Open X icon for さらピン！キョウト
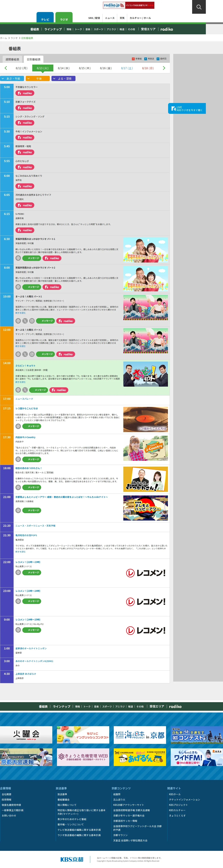The height and width of the screenshot is (868, 223). pos(25,390)
